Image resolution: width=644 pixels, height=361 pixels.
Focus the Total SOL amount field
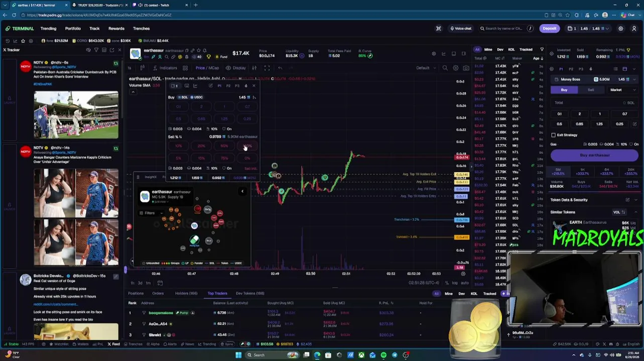point(594,103)
